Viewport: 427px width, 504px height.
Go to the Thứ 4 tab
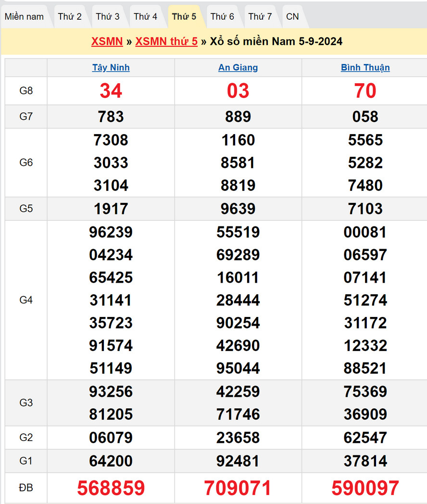[145, 17]
